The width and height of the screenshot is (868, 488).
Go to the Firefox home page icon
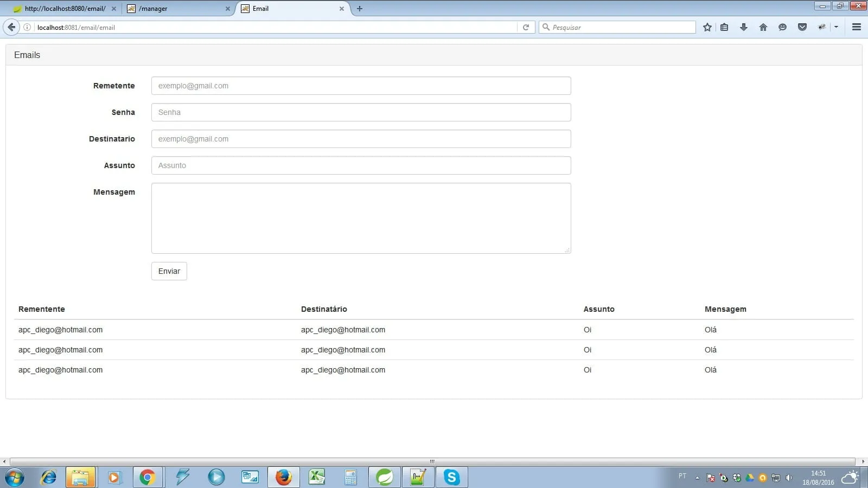(x=763, y=27)
